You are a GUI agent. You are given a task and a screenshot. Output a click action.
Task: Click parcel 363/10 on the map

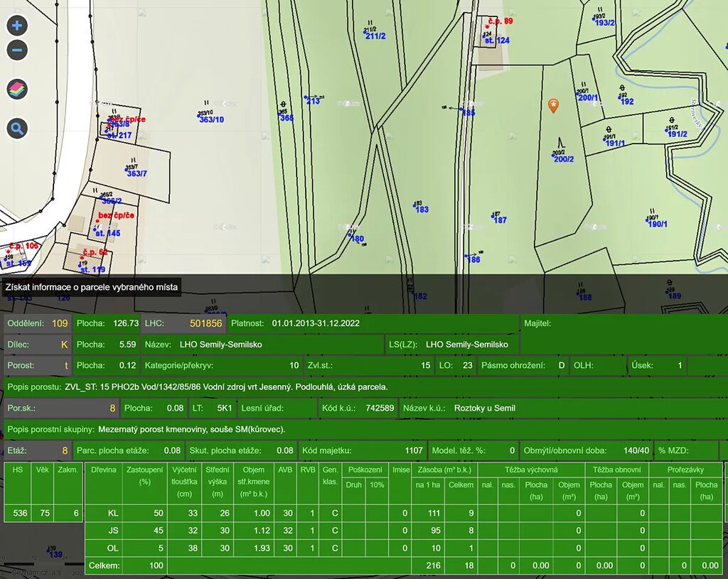[210, 119]
